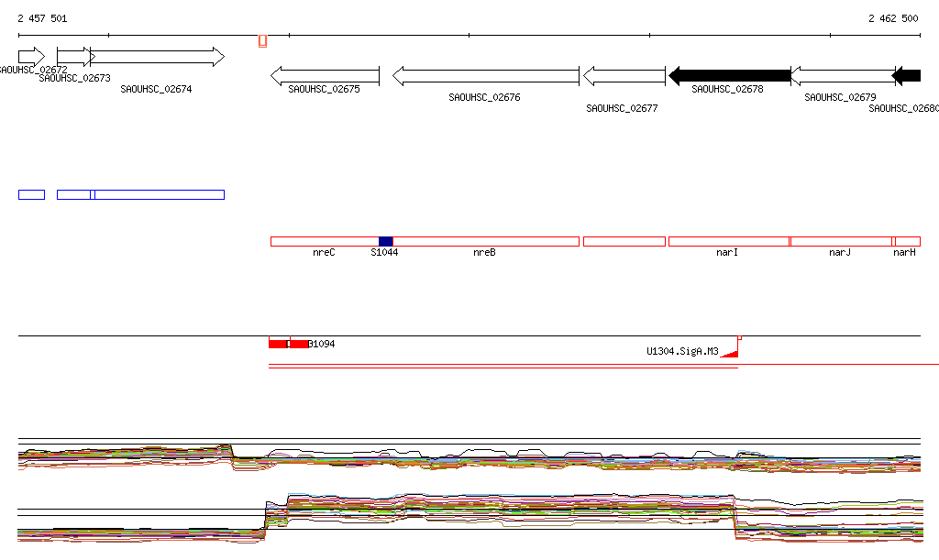
Task: Click the narH red feature box
Action: [x=908, y=241]
